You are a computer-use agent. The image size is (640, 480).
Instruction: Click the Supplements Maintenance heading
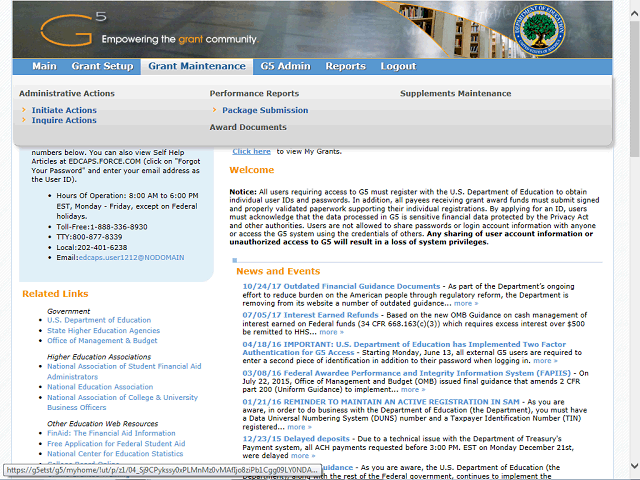pos(456,93)
